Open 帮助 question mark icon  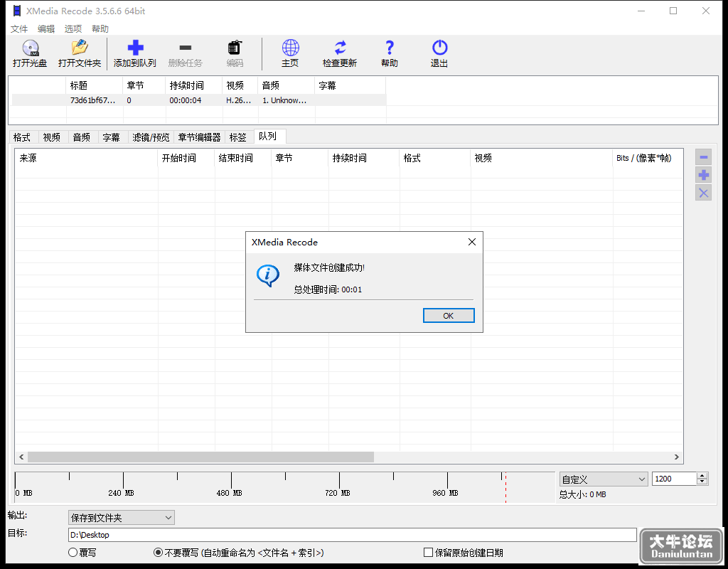tap(390, 48)
